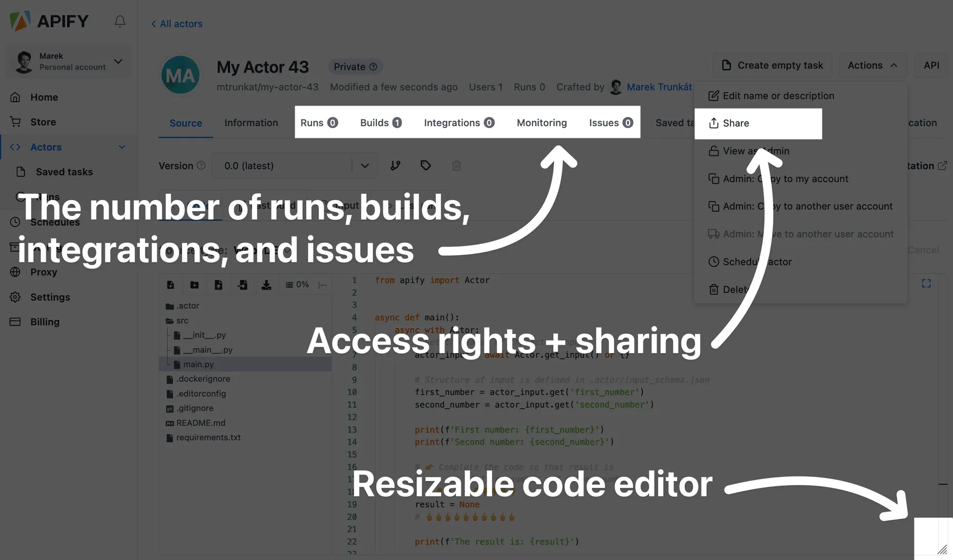This screenshot has height=560, width=953.
Task: Click the Private visibility badge
Action: pos(355,67)
